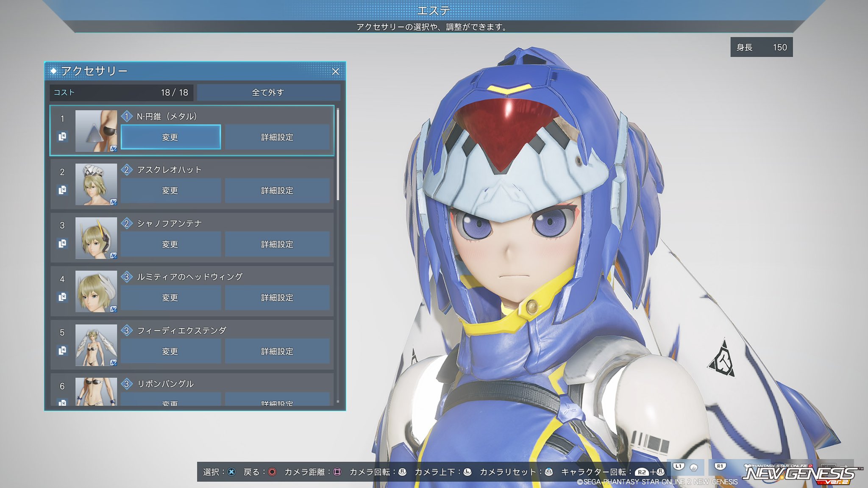Click 変更 for シャノフアンテナ
Screen dimensions: 868x488
170,244
